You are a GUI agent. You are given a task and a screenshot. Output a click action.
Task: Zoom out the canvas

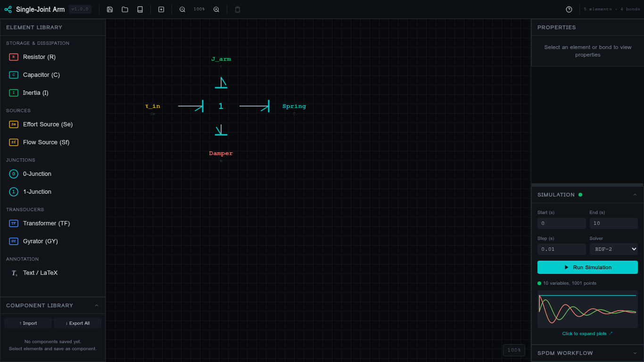click(182, 9)
